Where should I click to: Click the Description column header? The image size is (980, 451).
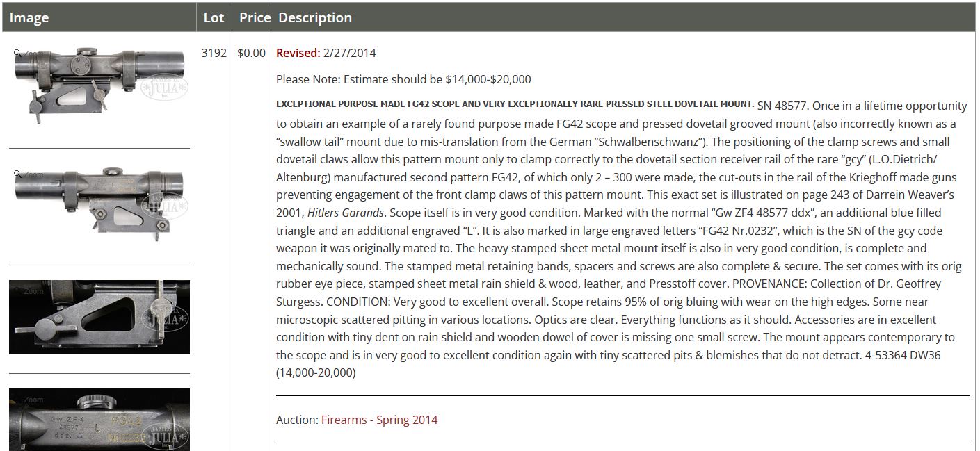315,17
